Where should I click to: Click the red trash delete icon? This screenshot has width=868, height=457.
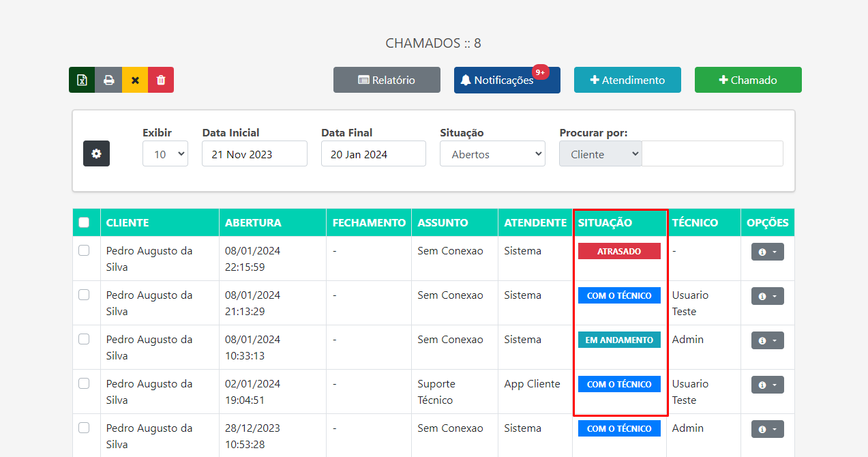(161, 80)
